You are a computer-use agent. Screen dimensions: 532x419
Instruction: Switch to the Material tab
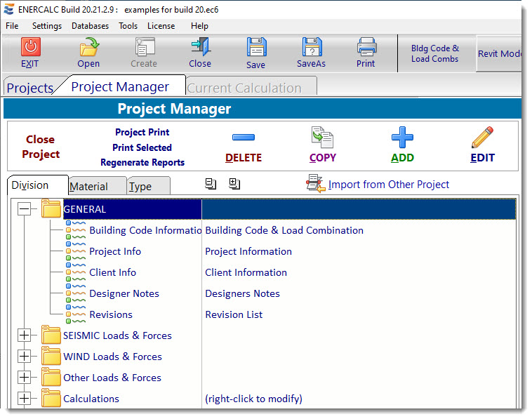(x=89, y=187)
